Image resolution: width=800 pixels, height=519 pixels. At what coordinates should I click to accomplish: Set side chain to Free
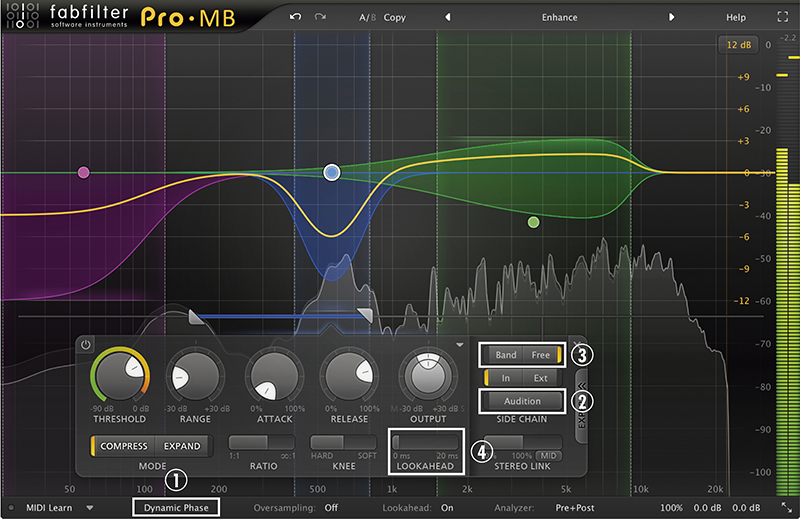(541, 355)
